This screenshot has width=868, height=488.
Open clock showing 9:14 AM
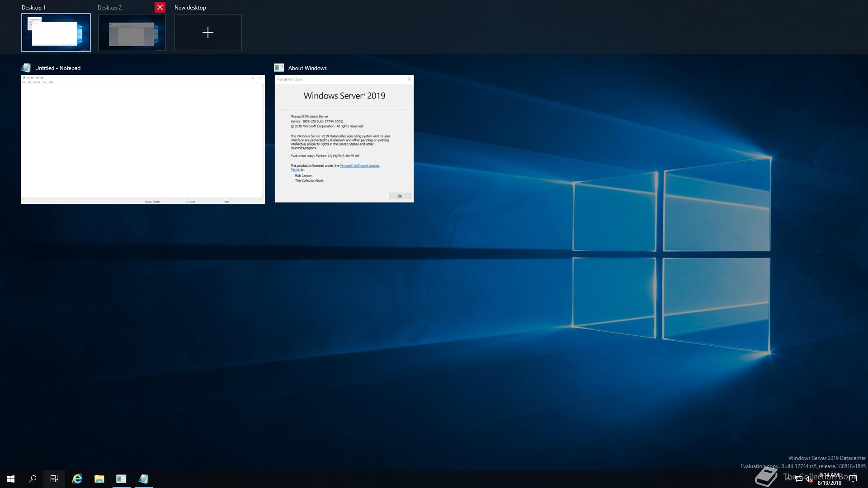pyautogui.click(x=829, y=479)
